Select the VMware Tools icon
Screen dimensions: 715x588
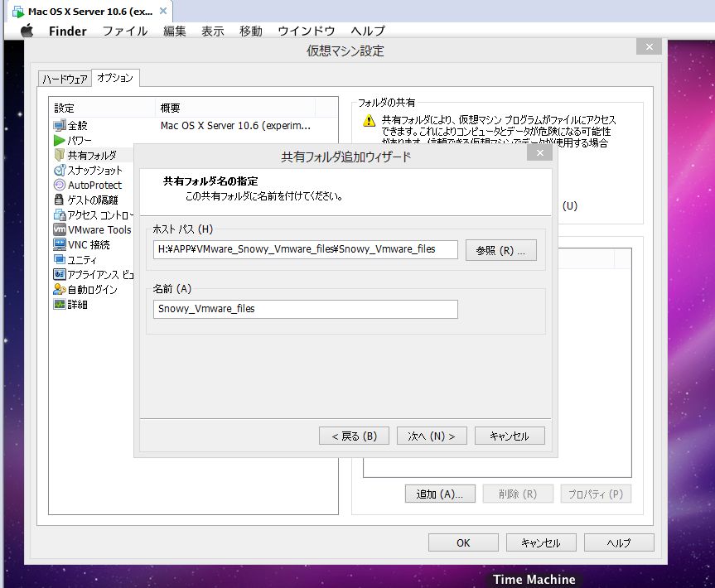pyautogui.click(x=60, y=229)
